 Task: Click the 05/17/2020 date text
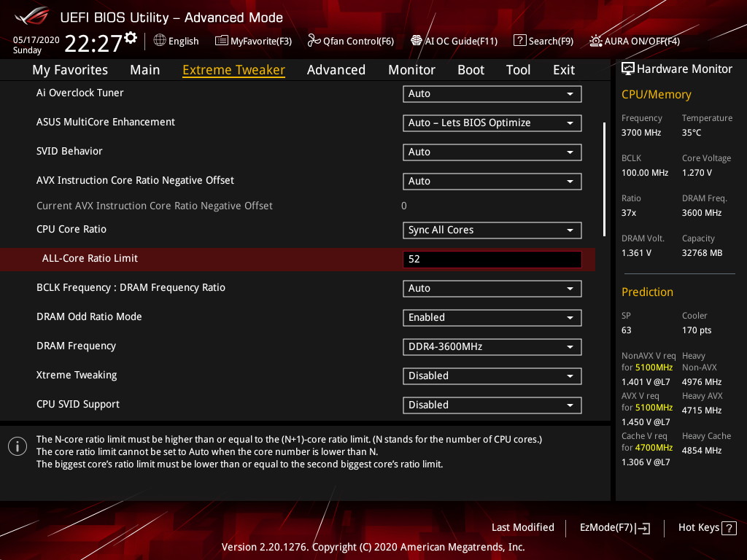[x=36, y=40]
